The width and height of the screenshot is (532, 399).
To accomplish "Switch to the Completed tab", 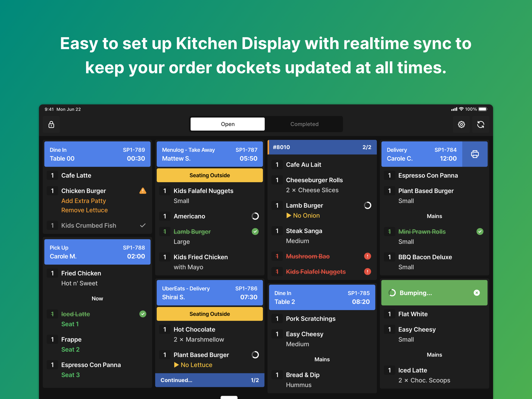I will (x=304, y=124).
